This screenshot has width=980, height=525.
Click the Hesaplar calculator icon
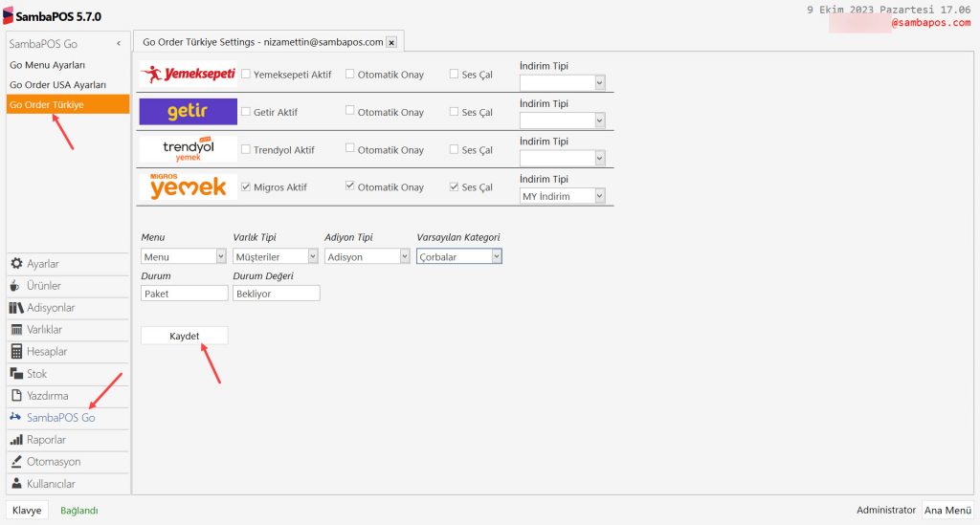pos(16,352)
